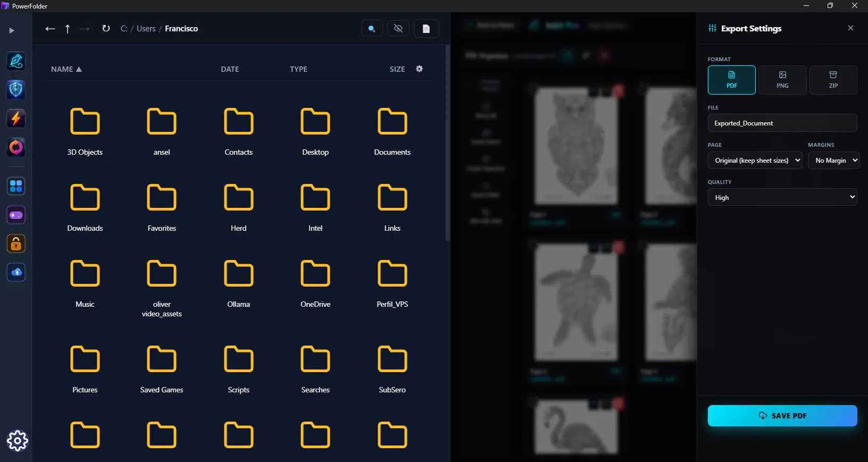The width and height of the screenshot is (868, 462).
Task: Sort by TYPE column header
Action: pos(298,69)
